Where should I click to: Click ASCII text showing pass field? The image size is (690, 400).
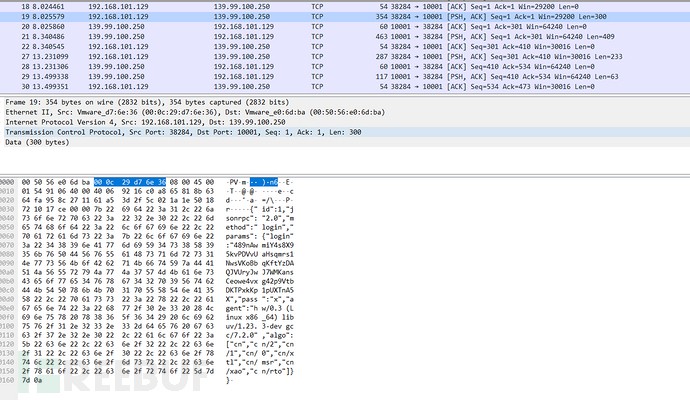[260, 299]
